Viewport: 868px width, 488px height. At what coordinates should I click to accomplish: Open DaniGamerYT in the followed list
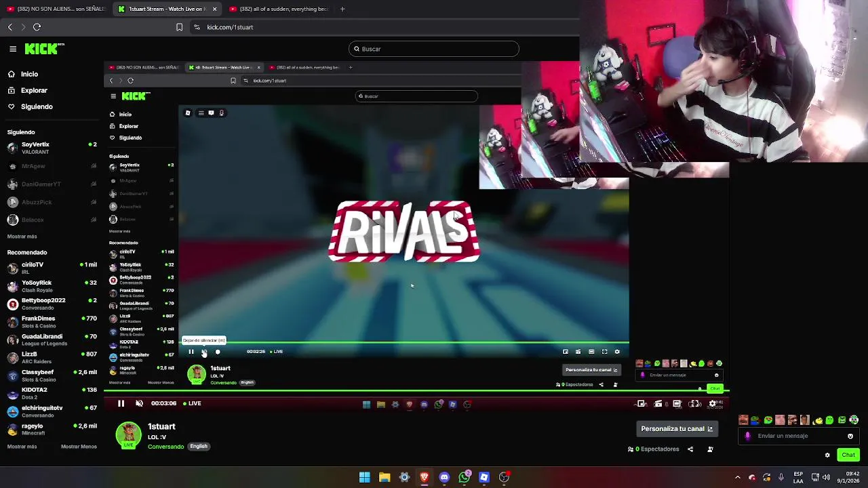[52, 184]
